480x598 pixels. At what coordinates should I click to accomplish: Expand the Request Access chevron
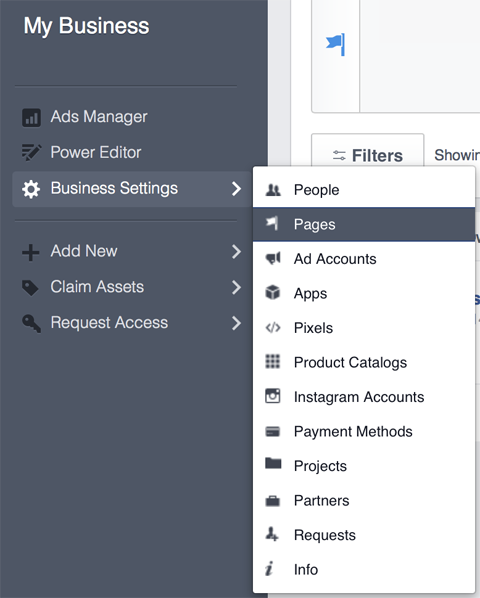[236, 323]
